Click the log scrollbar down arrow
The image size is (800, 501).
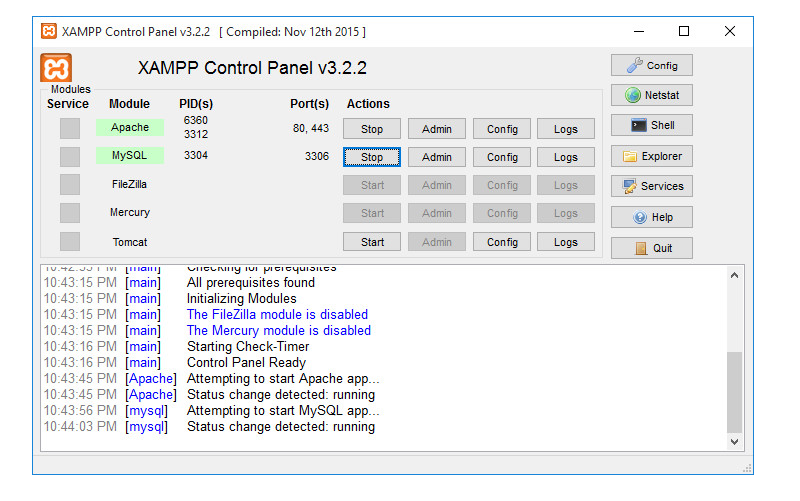point(735,440)
